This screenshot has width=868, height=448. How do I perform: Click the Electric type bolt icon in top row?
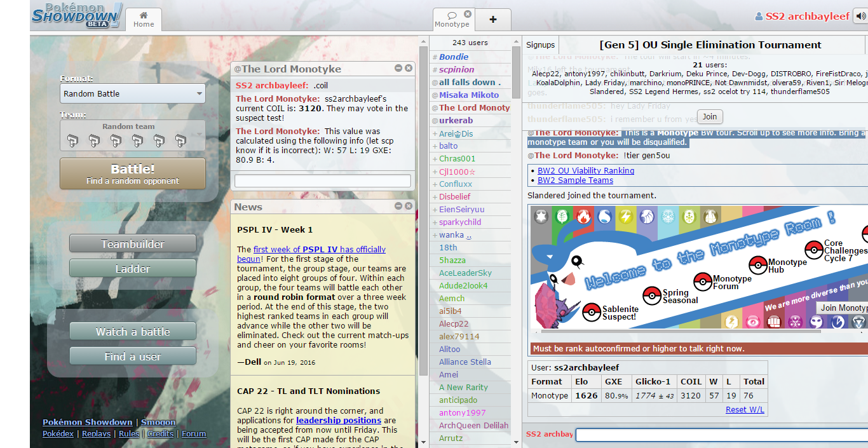click(x=625, y=217)
